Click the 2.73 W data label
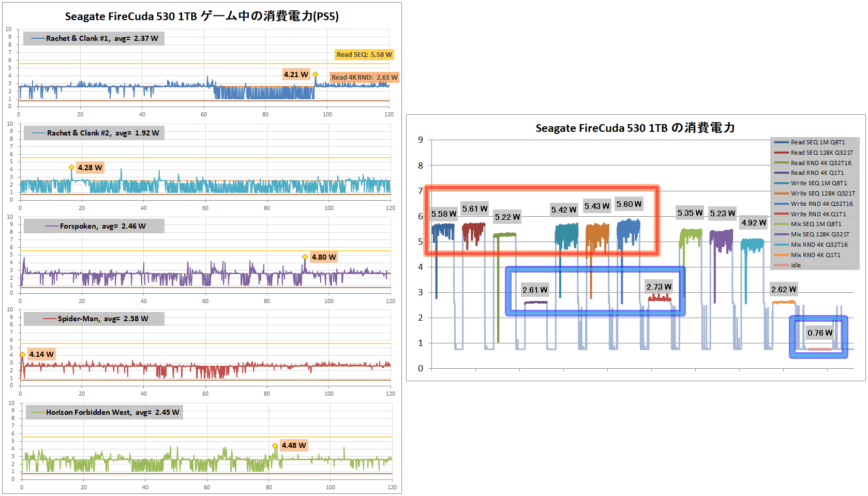 point(659,287)
